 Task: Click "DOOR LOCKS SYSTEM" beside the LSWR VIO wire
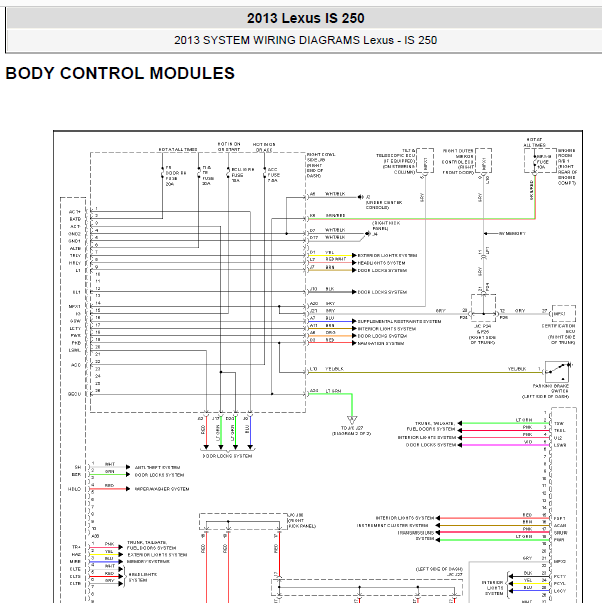tap(431, 445)
